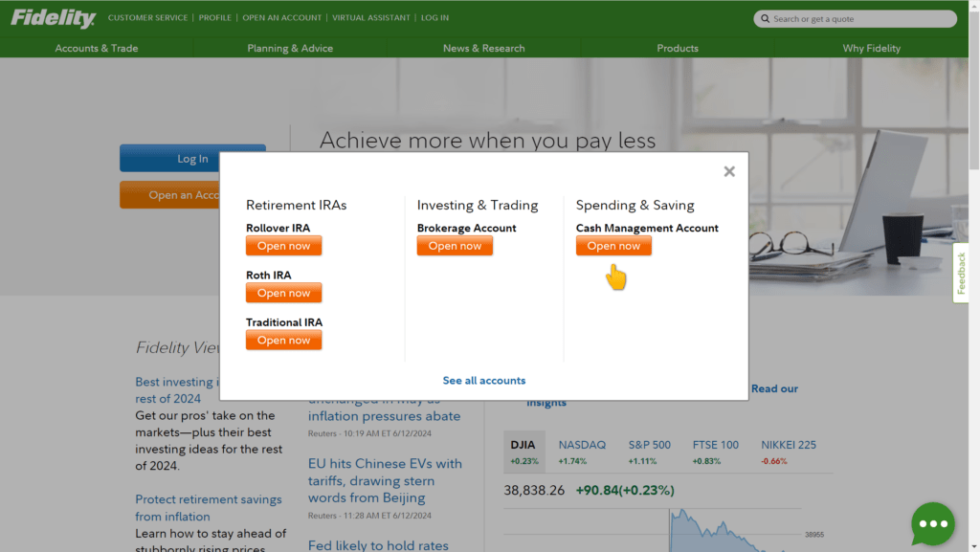Open EU hits Chinese EVs article

385,481
